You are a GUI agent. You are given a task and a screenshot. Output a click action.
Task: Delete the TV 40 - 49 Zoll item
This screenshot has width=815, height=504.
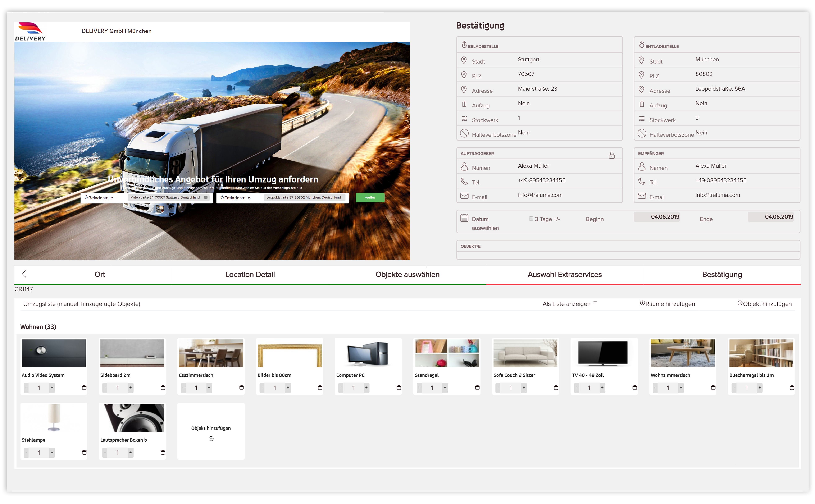pyautogui.click(x=635, y=388)
